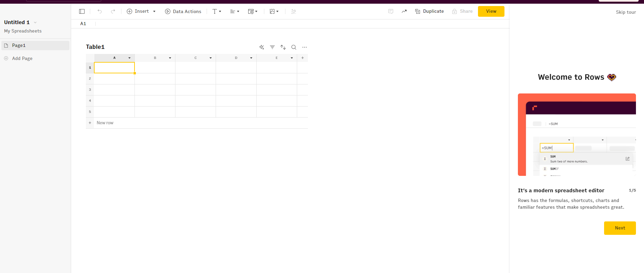Open column A dropdown arrow
Viewport: 644px width, 273px height.
click(x=129, y=58)
